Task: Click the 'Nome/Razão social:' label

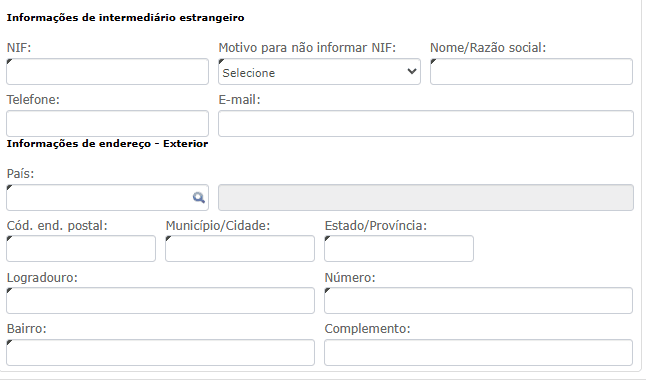Action: 488,48
